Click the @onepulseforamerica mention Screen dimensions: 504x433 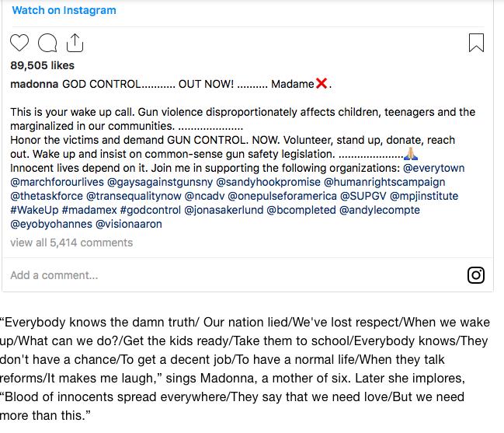(282, 196)
